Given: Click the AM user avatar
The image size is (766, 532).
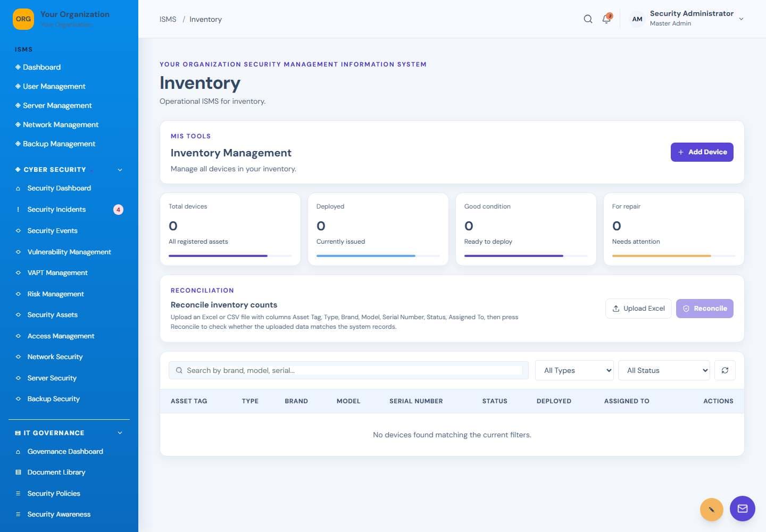Looking at the screenshot, I should (x=637, y=19).
